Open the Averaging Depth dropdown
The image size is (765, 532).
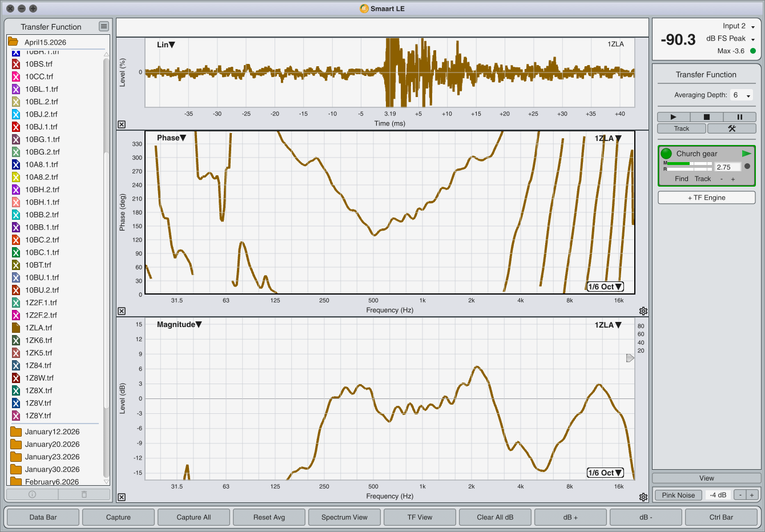coord(742,95)
